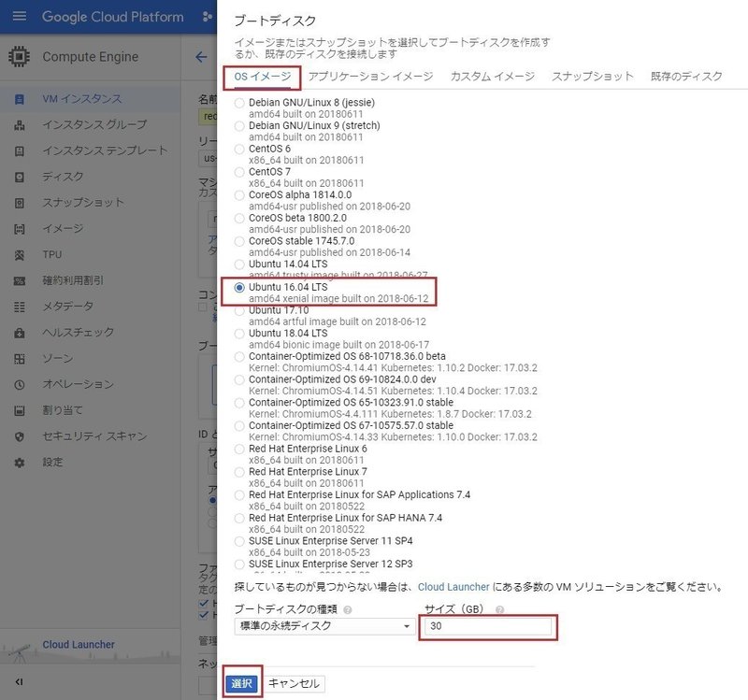Select Red Hat Enterprise Linux 7 radio button
748x700 pixels.
click(239, 472)
